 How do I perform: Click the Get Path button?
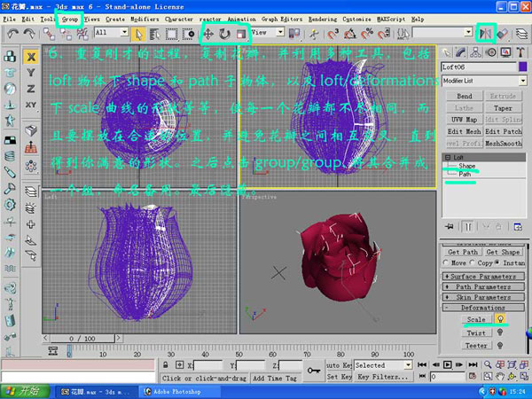point(463,252)
